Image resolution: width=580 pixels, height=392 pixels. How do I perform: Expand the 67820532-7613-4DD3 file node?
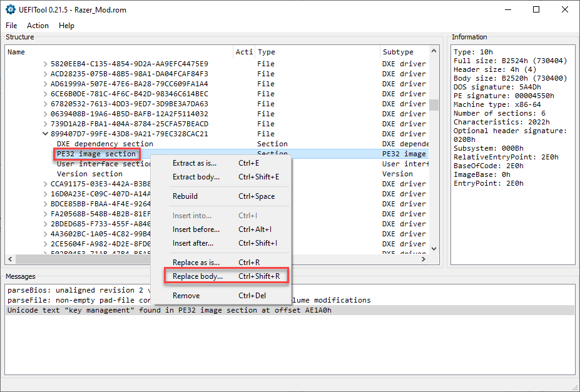pos(45,104)
